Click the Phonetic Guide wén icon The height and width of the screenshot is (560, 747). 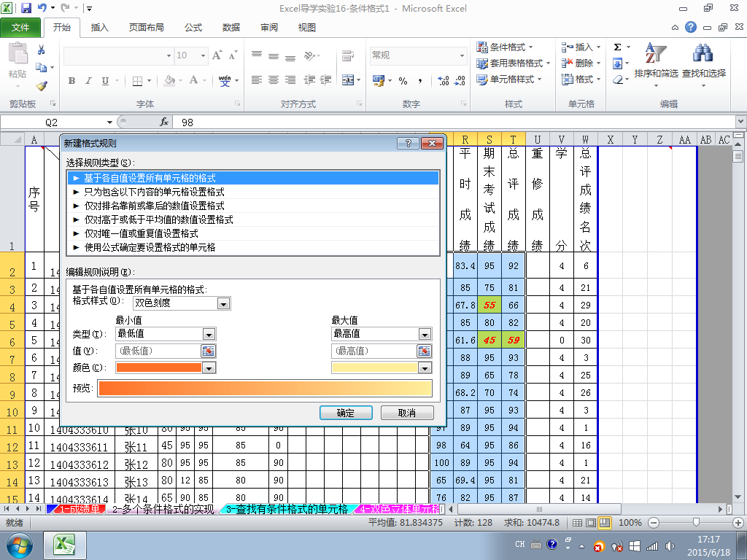tap(225, 80)
